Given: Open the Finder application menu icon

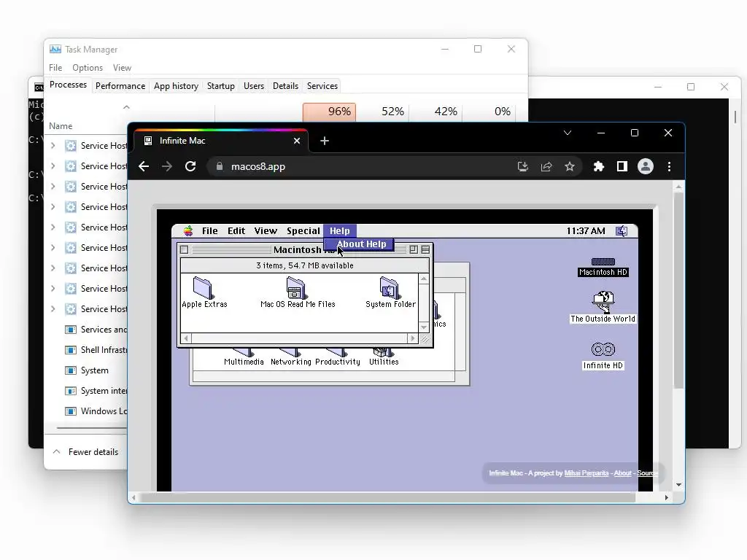Looking at the screenshot, I should tap(622, 231).
